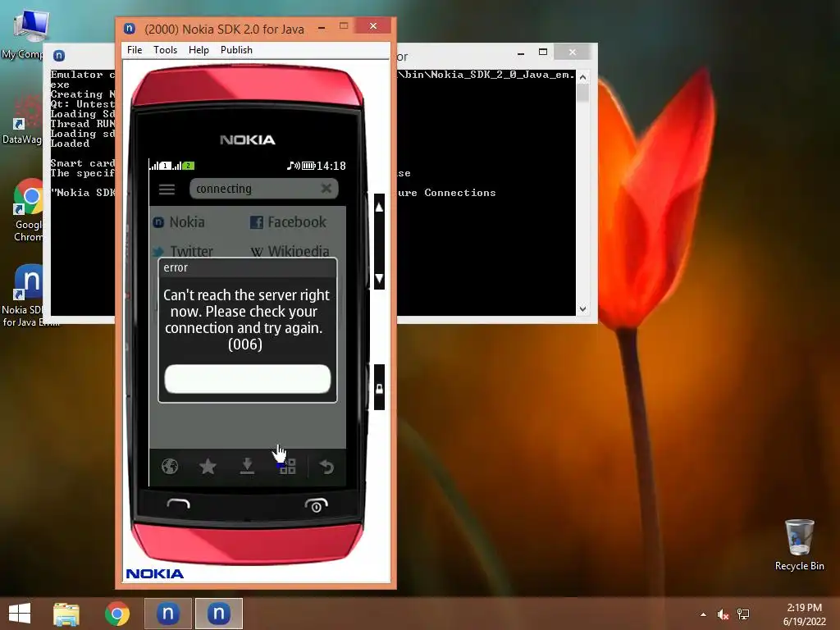Image resolution: width=840 pixels, height=630 pixels.
Task: Click the SIM 1 signal indicator
Action: pos(160,166)
